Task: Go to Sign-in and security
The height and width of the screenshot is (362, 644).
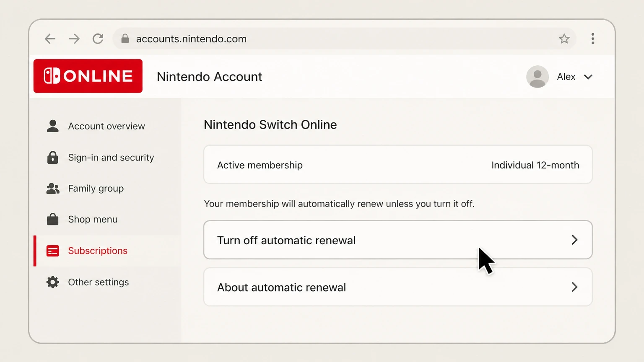Action: pos(107,158)
